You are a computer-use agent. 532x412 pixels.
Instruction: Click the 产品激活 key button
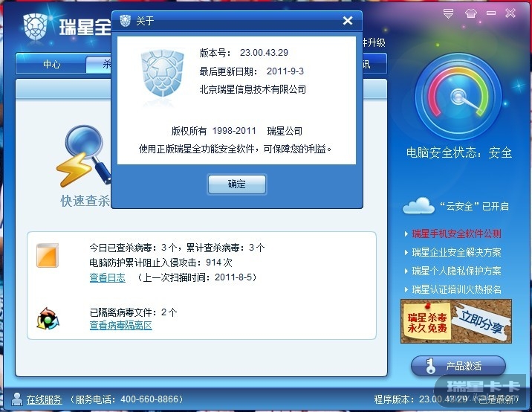(458, 366)
